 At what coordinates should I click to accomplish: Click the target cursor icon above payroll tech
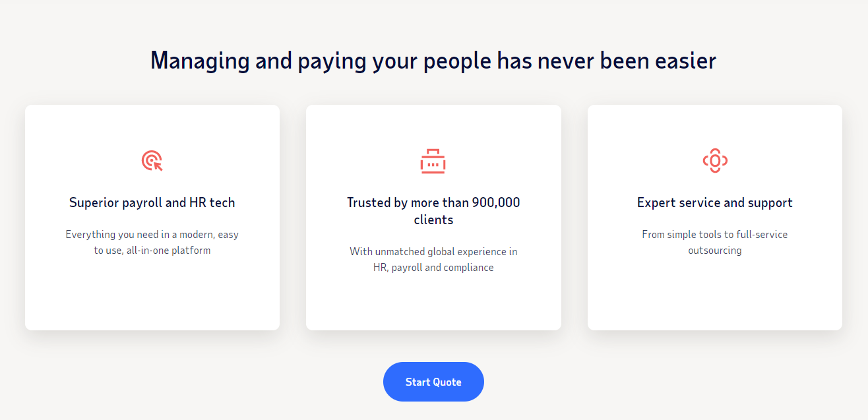pos(152,160)
